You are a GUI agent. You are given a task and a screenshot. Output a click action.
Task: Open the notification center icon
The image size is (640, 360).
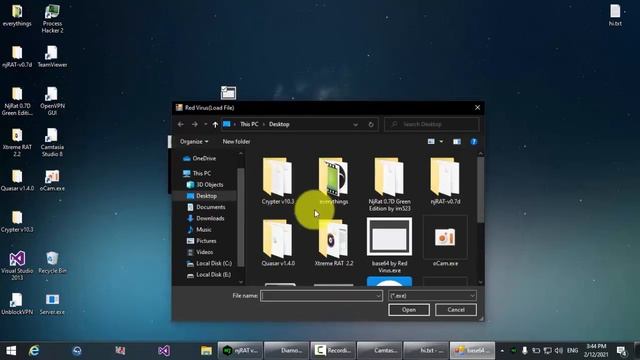coord(622,351)
